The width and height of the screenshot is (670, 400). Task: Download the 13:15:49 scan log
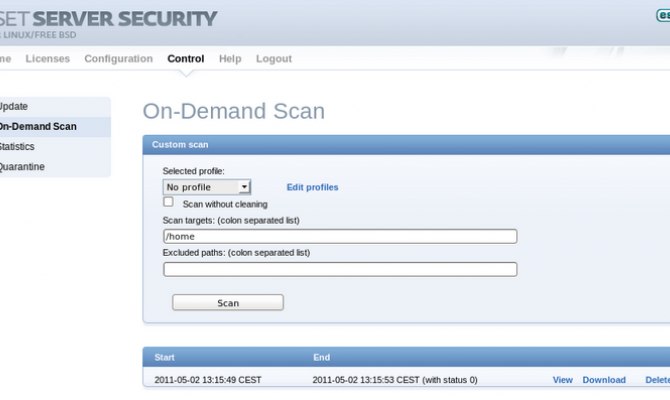604,380
